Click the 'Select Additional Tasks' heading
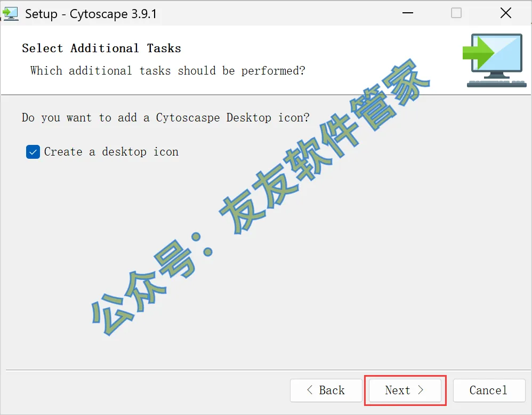Viewport: 532px width, 415px height. pyautogui.click(x=101, y=48)
